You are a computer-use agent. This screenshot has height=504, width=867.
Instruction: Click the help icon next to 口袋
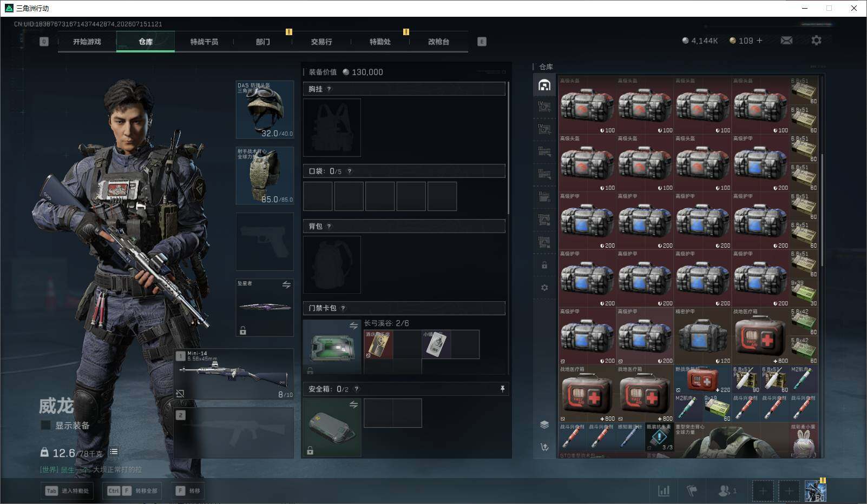(350, 171)
